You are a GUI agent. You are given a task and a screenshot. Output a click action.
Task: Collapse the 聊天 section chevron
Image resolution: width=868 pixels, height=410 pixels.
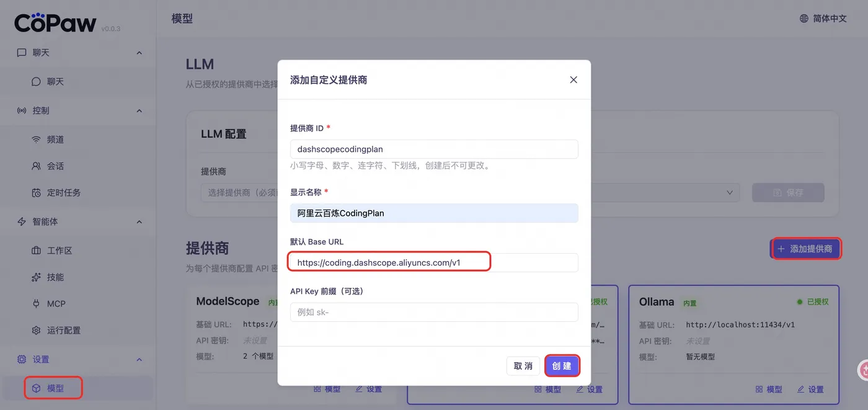coord(139,53)
